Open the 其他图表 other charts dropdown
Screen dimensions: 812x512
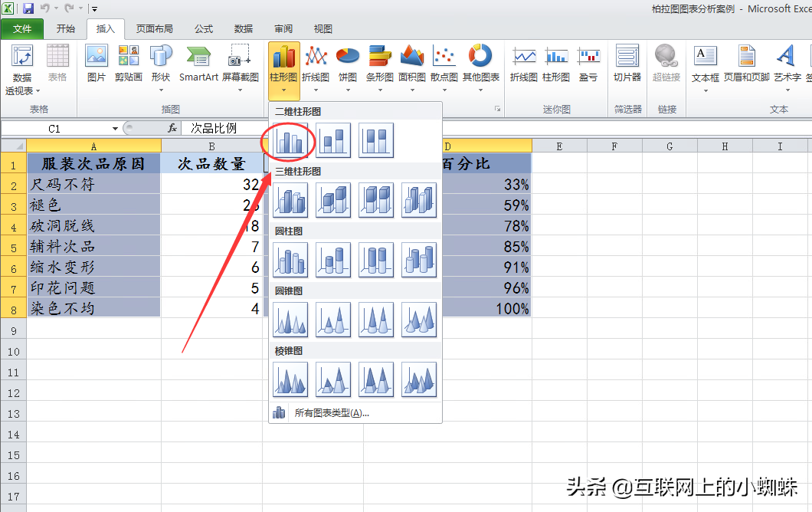point(480,70)
